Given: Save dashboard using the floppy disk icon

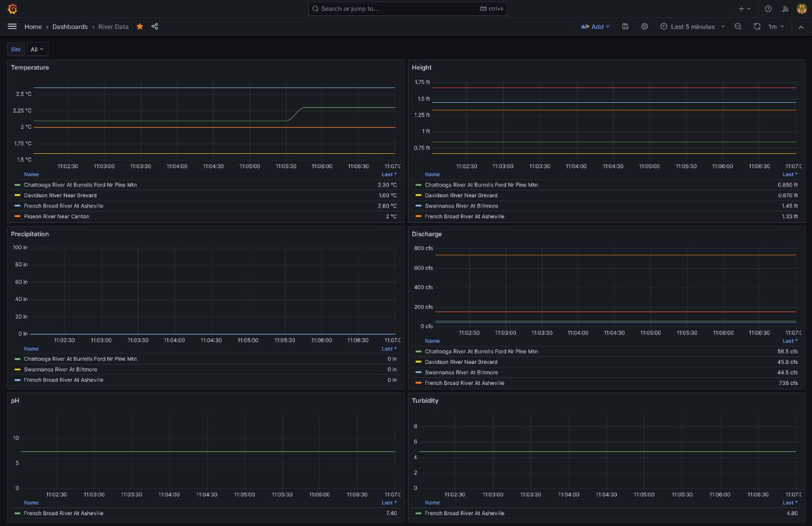Looking at the screenshot, I should point(625,27).
